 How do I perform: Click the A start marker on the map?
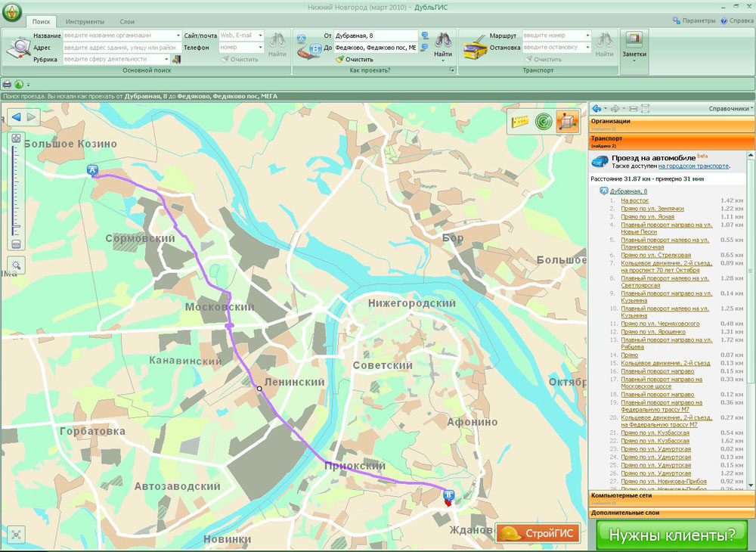[x=92, y=169]
